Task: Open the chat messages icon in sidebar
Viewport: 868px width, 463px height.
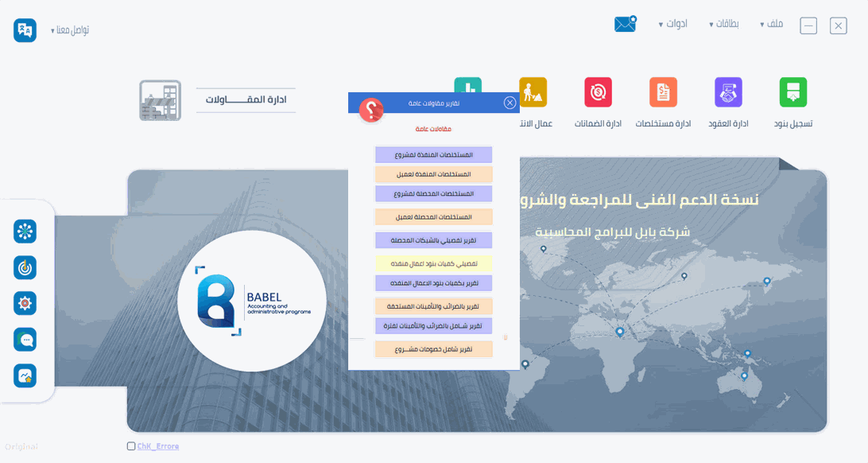Action: coord(25,339)
